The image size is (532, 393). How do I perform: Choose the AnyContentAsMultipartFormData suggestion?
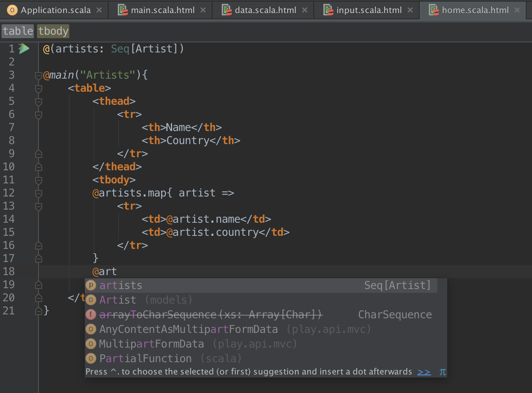[188, 329]
